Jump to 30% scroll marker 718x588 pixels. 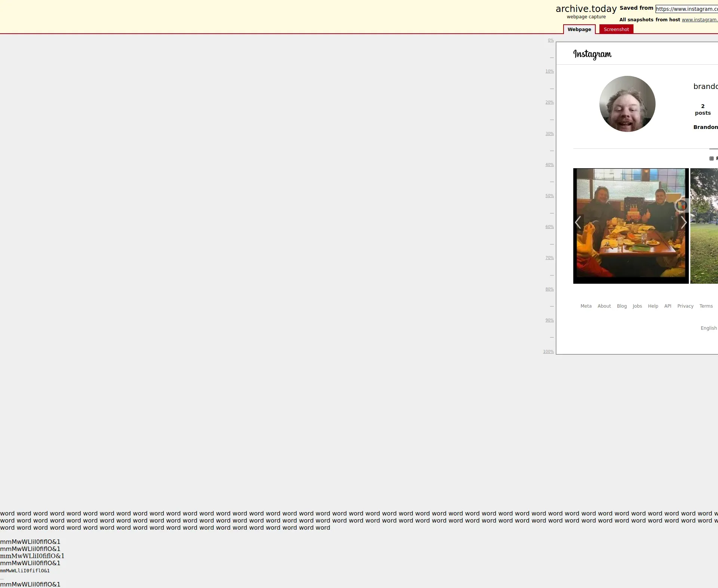click(549, 134)
